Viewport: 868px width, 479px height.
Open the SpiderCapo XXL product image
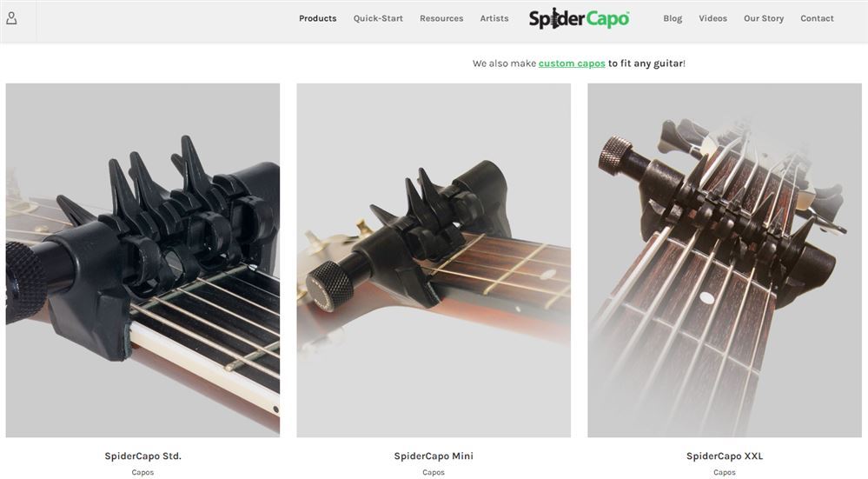point(725,260)
